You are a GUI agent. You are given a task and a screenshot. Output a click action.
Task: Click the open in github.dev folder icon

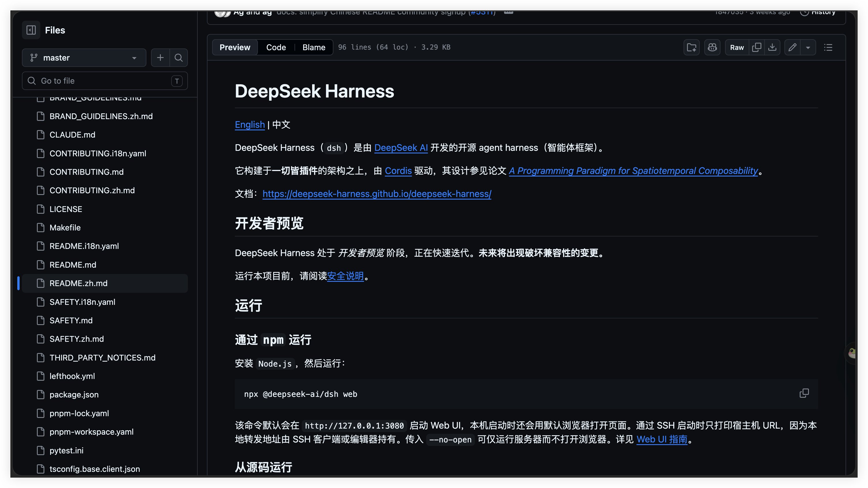click(691, 47)
